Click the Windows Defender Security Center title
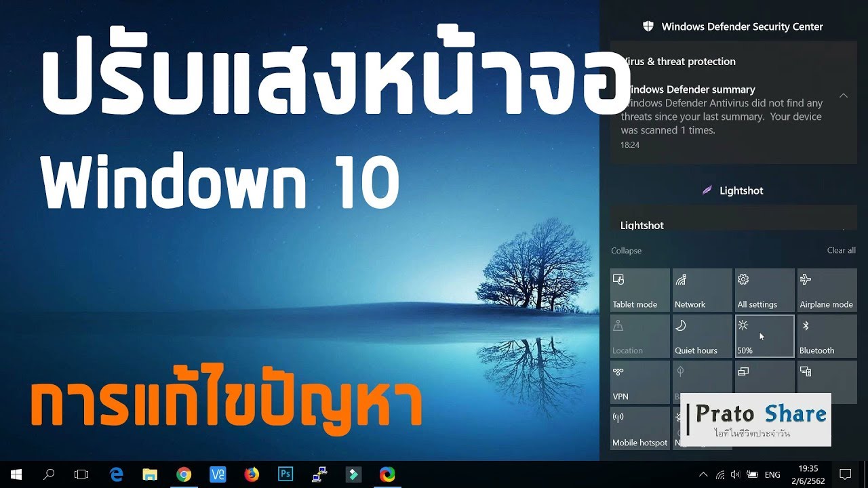The width and height of the screenshot is (868, 488). coord(742,26)
